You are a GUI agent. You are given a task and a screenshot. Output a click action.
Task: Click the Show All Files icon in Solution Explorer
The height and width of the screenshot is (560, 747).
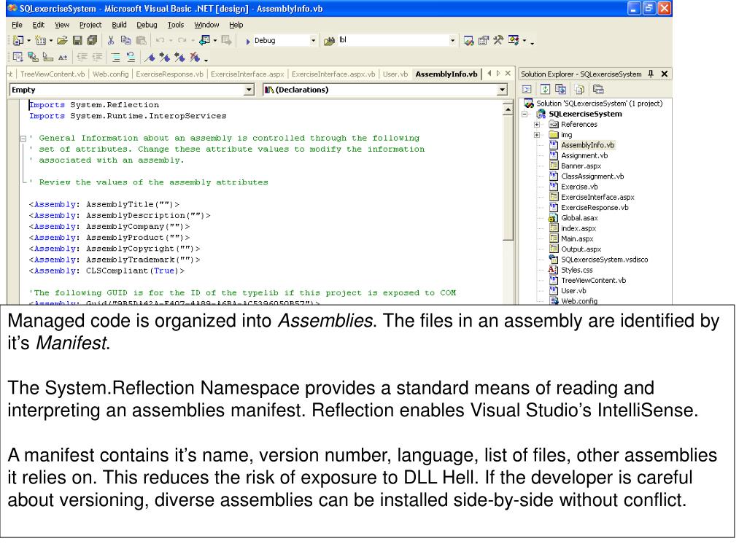pos(578,89)
